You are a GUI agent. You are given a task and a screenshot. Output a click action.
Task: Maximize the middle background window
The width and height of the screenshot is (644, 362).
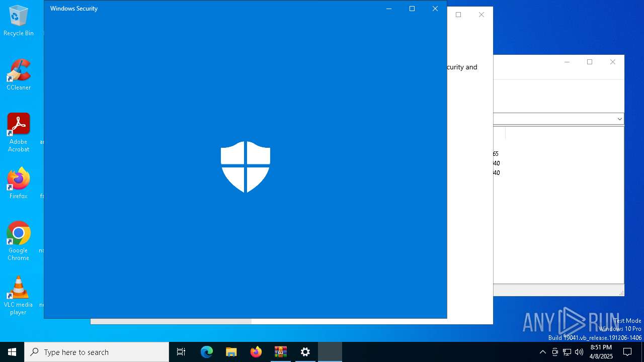pos(458,15)
